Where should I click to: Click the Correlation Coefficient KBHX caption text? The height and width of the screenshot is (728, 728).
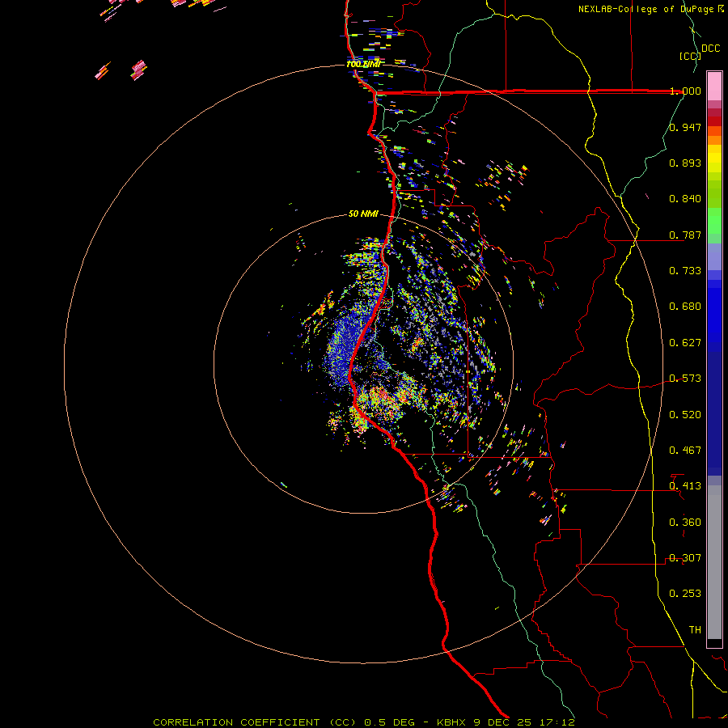pyautogui.click(x=364, y=722)
